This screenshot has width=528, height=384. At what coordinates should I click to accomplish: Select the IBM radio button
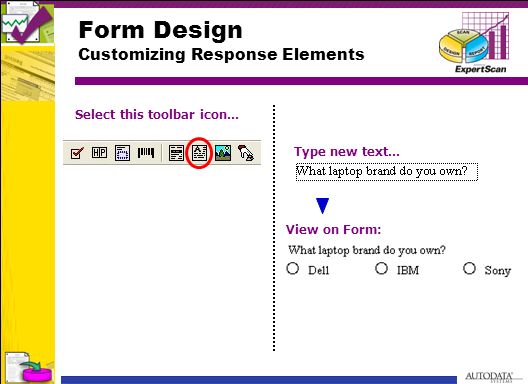[381, 268]
